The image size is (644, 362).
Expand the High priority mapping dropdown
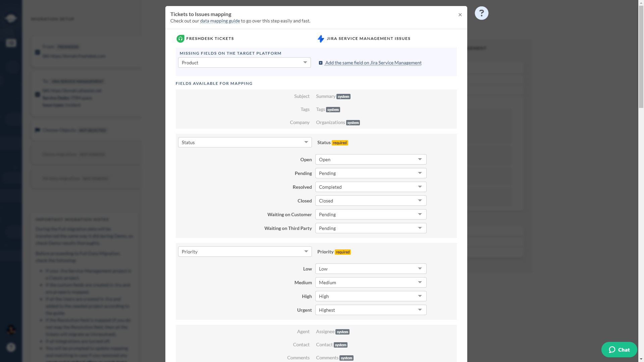click(x=371, y=296)
